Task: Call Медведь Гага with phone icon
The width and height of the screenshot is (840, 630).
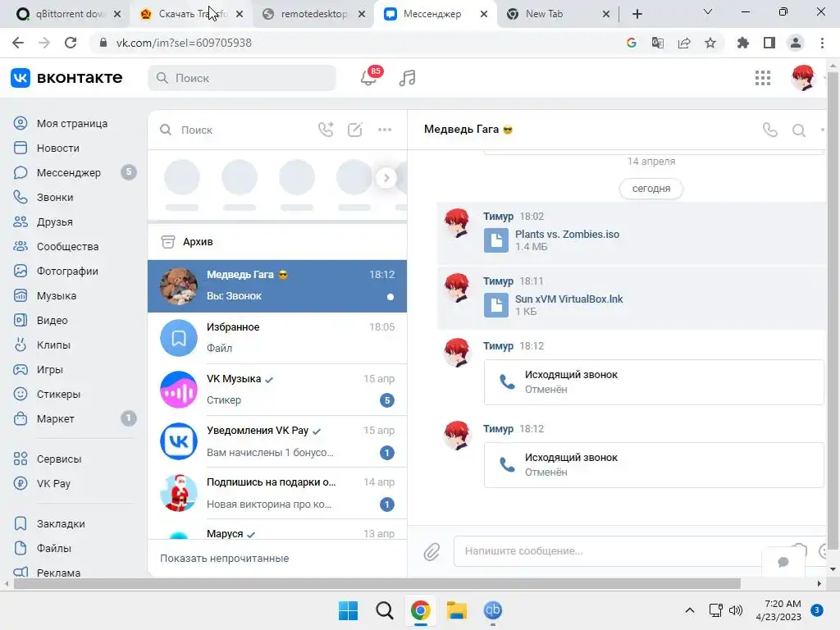Action: click(x=769, y=130)
